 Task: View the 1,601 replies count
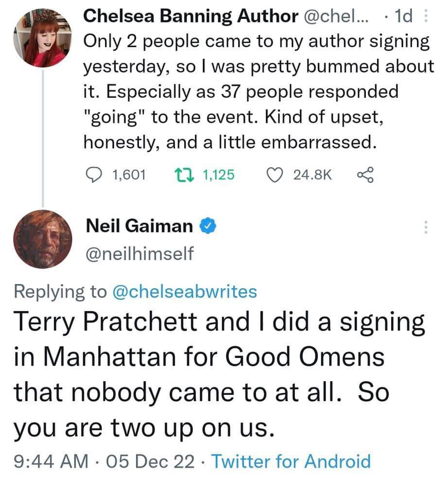tap(129, 175)
